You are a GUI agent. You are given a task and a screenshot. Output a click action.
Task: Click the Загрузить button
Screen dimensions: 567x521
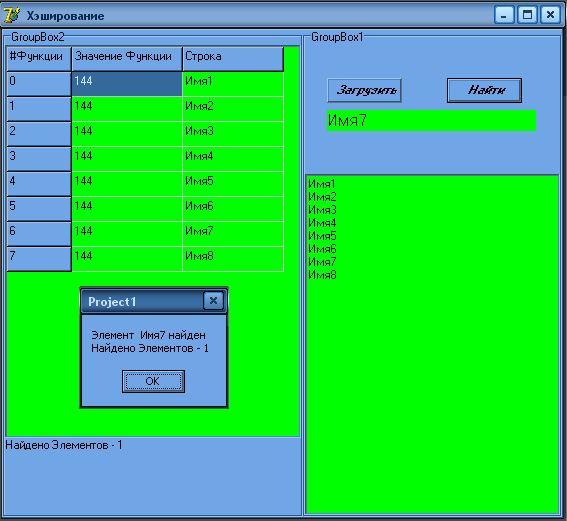364,90
